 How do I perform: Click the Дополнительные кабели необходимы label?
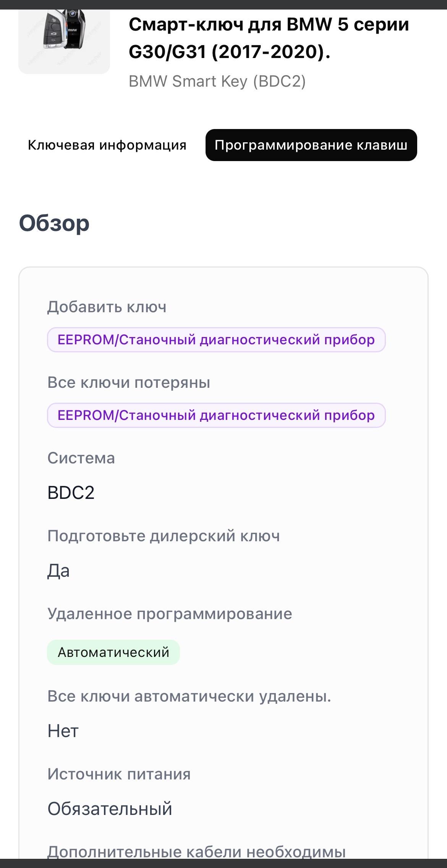coord(196,852)
